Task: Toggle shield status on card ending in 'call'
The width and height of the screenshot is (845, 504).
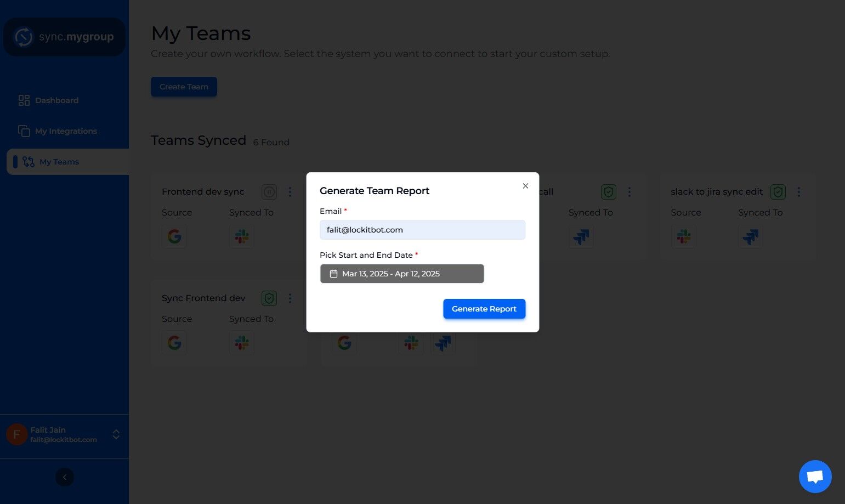Action: (x=609, y=192)
